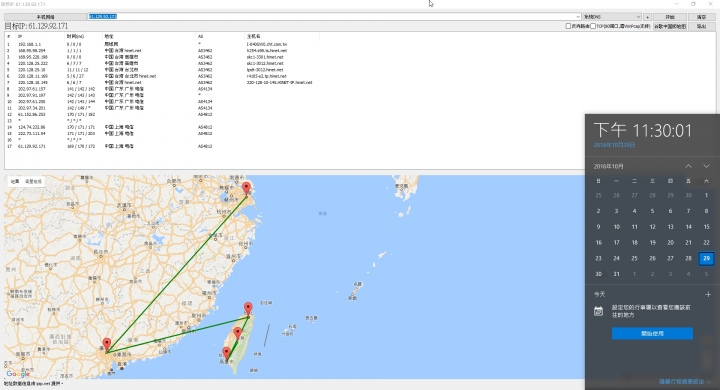Open the target IP address dropdown arrow
This screenshot has height=390, width=720.
pos(578,17)
